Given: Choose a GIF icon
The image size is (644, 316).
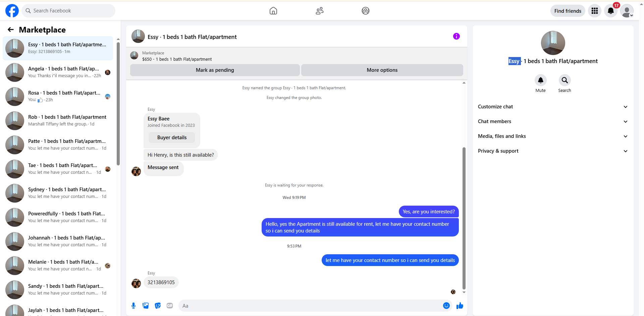Looking at the screenshot, I should pos(170,306).
